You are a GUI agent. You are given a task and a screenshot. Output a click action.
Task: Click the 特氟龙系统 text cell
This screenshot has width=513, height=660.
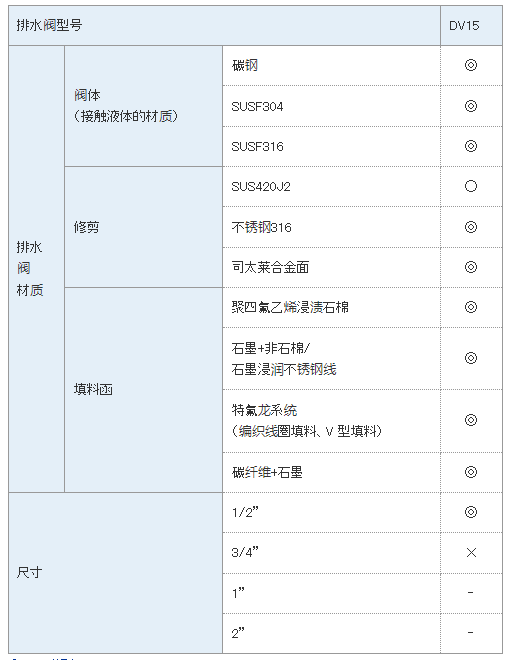click(x=331, y=420)
